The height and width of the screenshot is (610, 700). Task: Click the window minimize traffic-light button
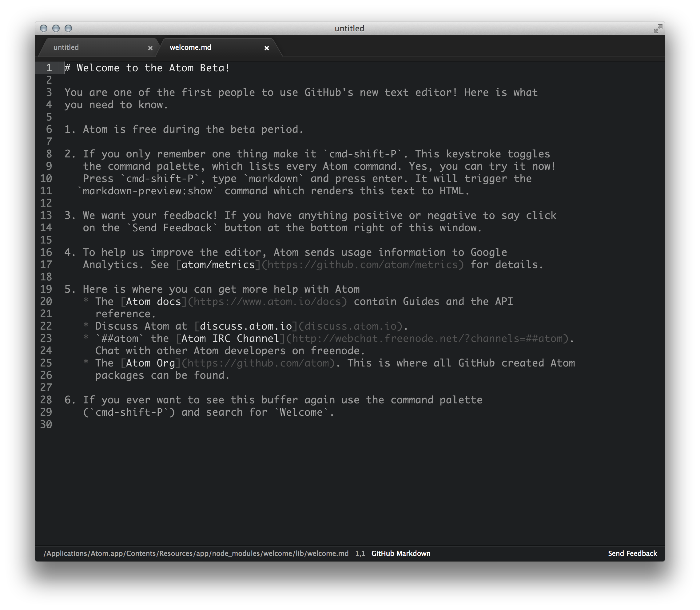pyautogui.click(x=56, y=28)
